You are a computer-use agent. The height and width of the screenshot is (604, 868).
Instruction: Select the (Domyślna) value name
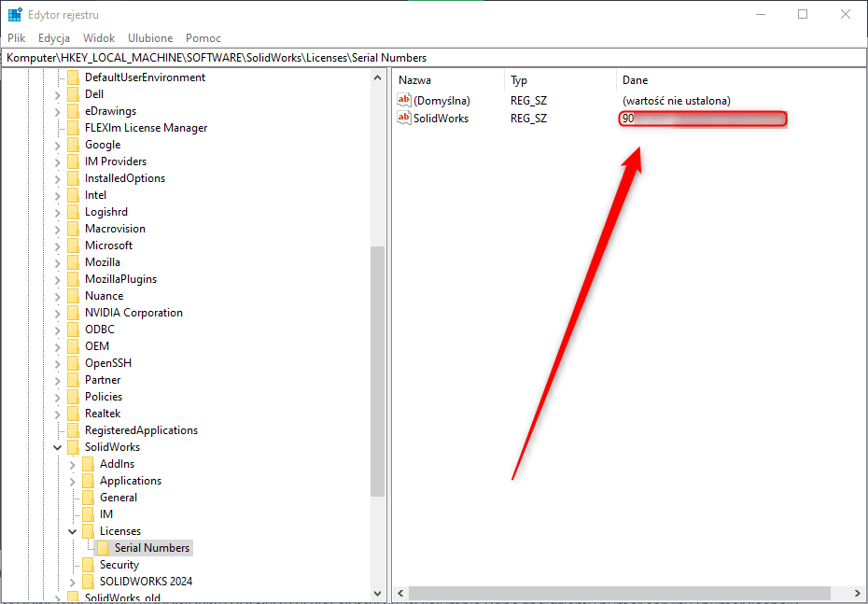(x=441, y=101)
